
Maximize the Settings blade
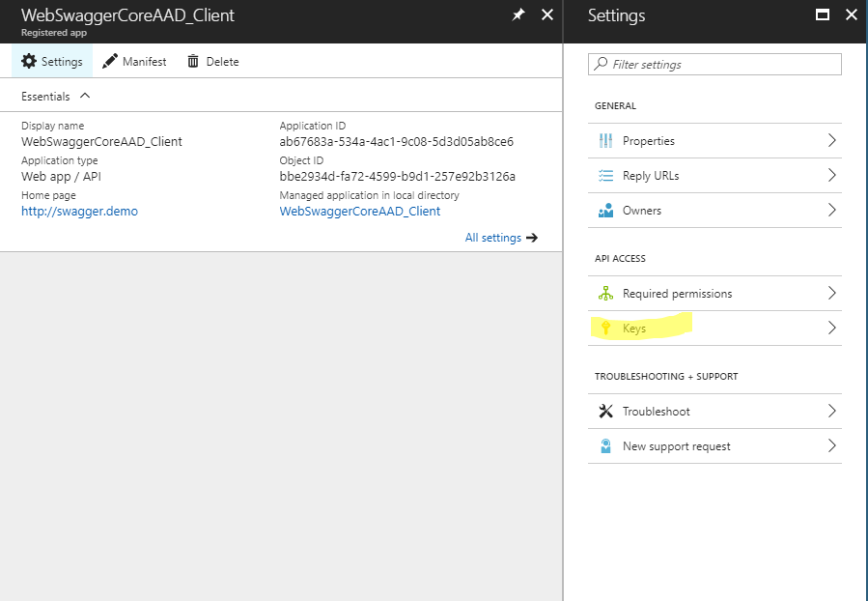(x=823, y=14)
